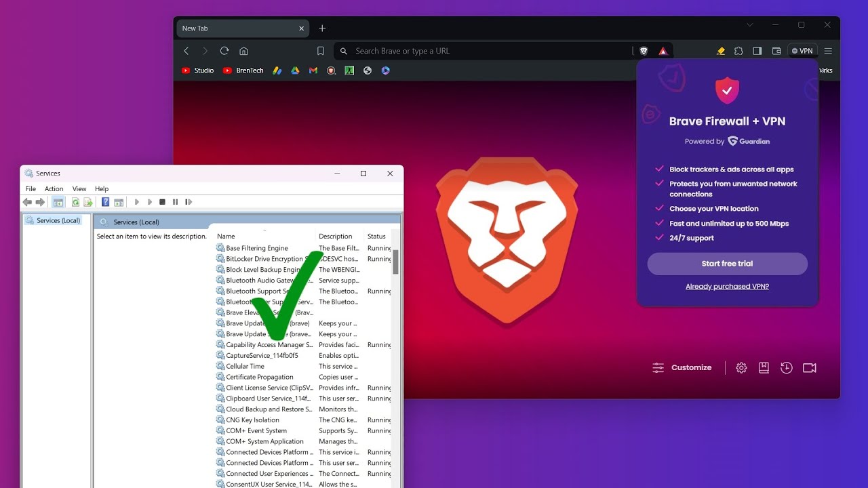Open the BrenTech bookmark
Screen dimensions: 868x488
coord(243,70)
